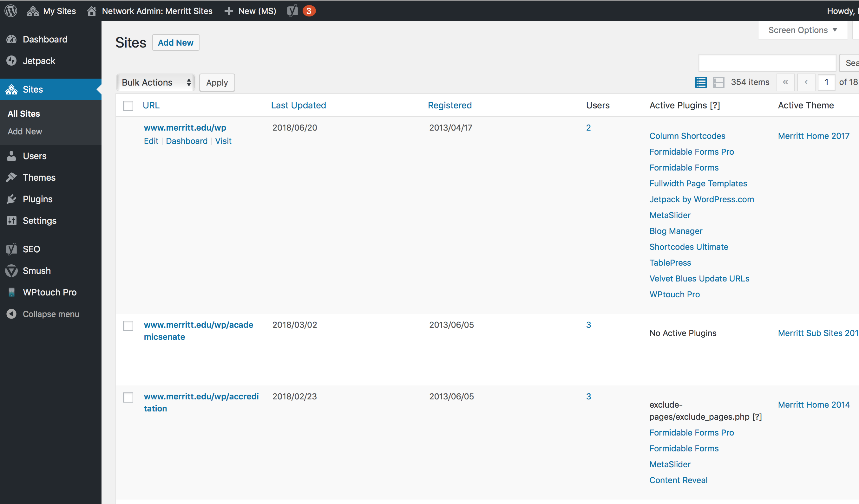
Task: Open Content Reveal plugin link
Action: 678,480
